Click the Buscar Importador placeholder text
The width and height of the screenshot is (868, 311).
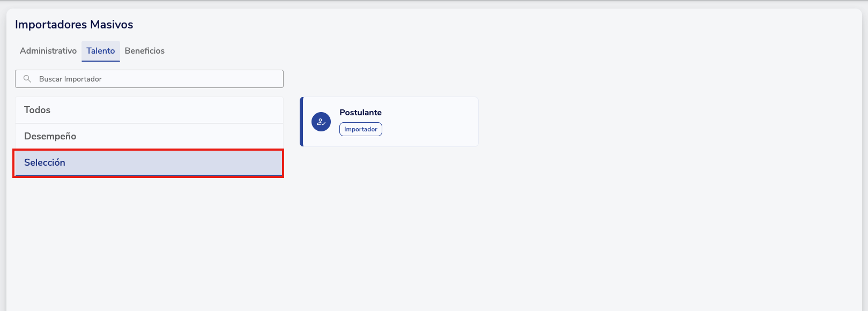tap(70, 79)
